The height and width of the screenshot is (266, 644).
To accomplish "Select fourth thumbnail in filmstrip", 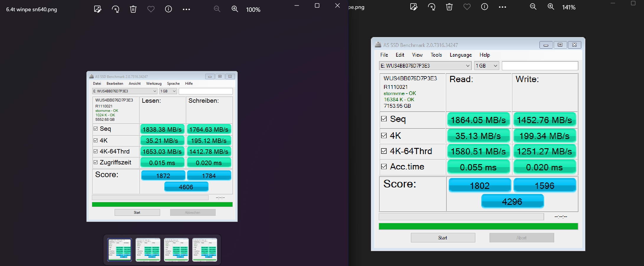I will tap(205, 250).
